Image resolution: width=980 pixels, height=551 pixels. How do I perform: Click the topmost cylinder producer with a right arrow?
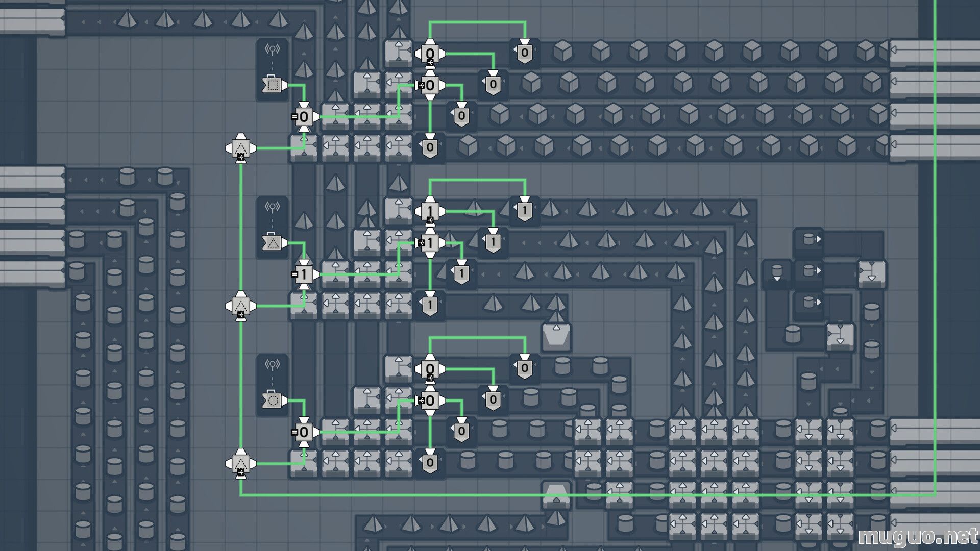click(809, 239)
